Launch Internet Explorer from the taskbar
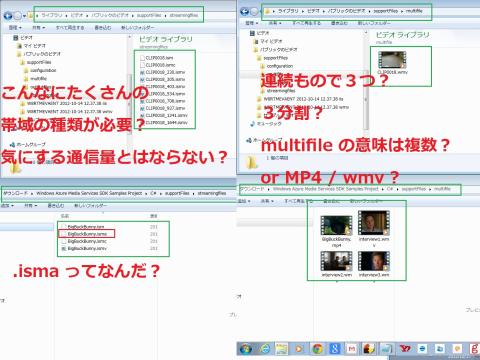 pyautogui.click(x=265, y=349)
